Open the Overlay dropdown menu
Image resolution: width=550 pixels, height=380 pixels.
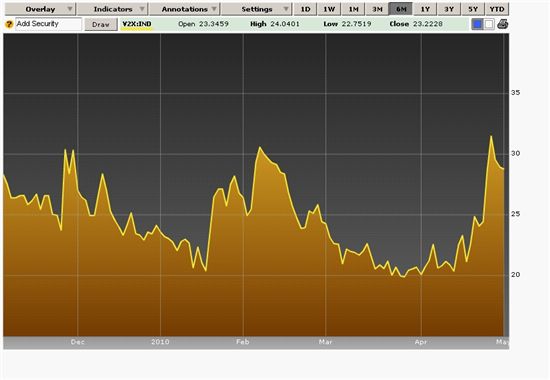coord(40,9)
